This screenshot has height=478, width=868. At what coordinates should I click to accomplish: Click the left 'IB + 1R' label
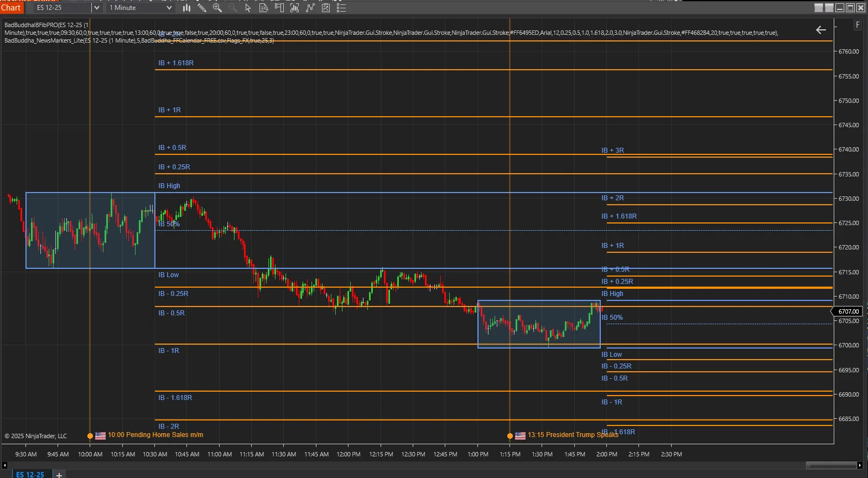[169, 110]
